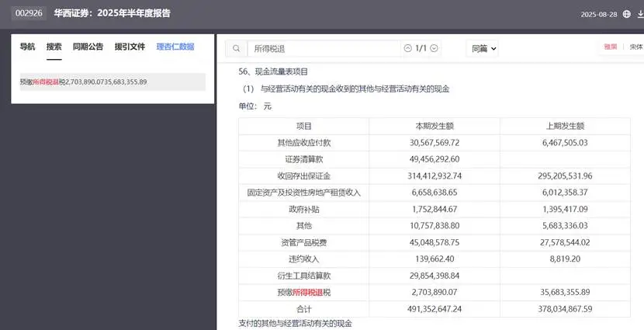This screenshot has height=330, width=644.
Task: Click value 6,658,638.65
Action: point(435,193)
